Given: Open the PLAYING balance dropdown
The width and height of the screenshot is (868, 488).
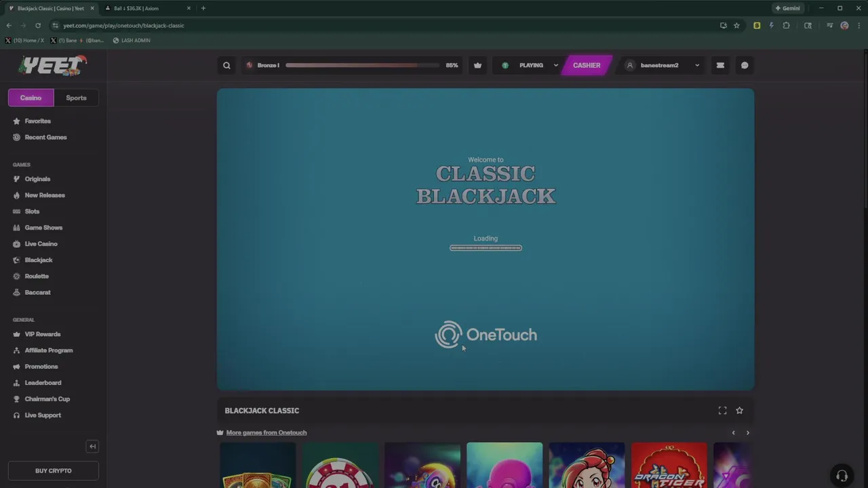Looking at the screenshot, I should (x=530, y=66).
